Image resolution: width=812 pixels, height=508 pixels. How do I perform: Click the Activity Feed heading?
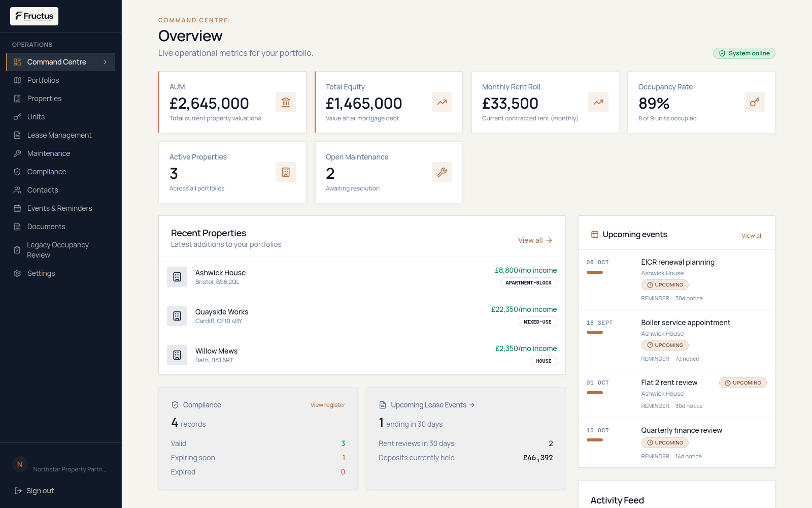(x=617, y=500)
